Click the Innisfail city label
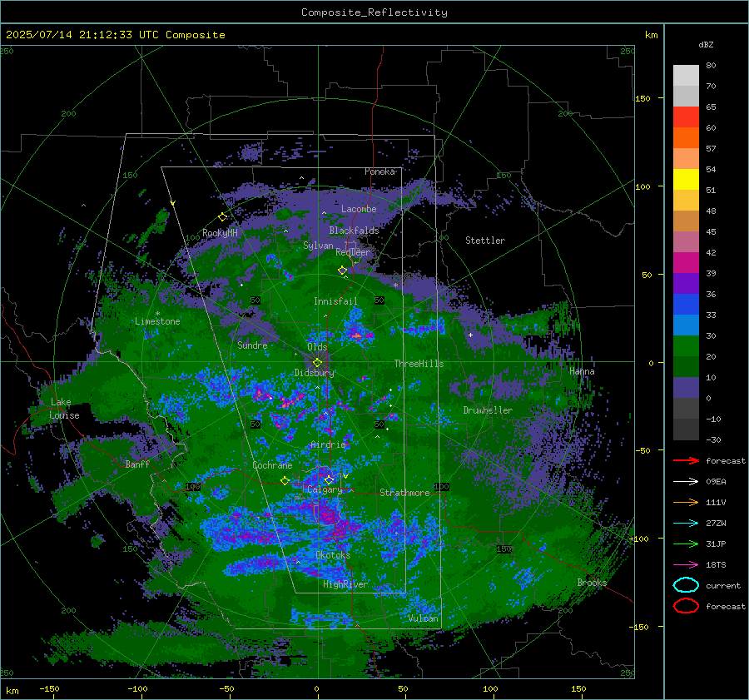This screenshot has height=700, width=749. point(335,301)
